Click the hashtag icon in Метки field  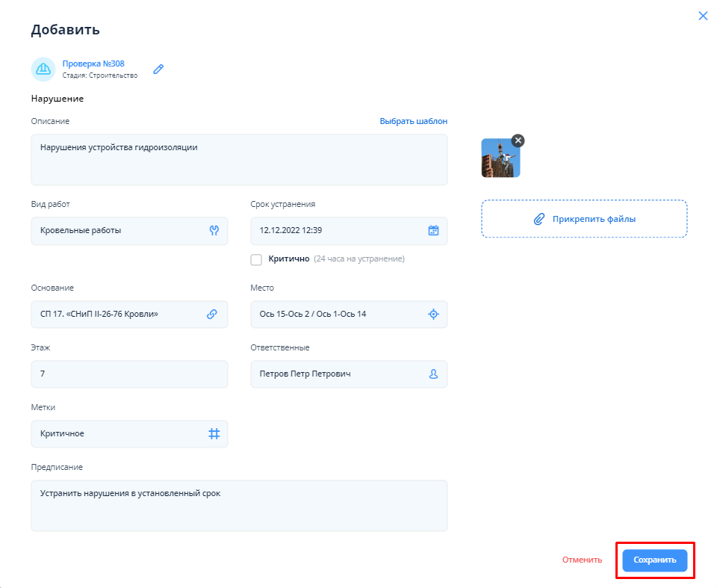214,434
